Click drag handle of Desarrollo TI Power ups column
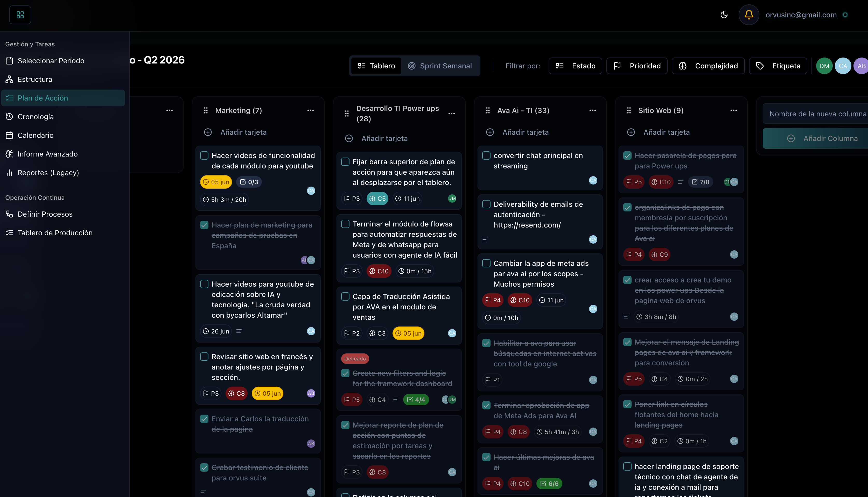Image resolution: width=868 pixels, height=497 pixels. tap(347, 113)
